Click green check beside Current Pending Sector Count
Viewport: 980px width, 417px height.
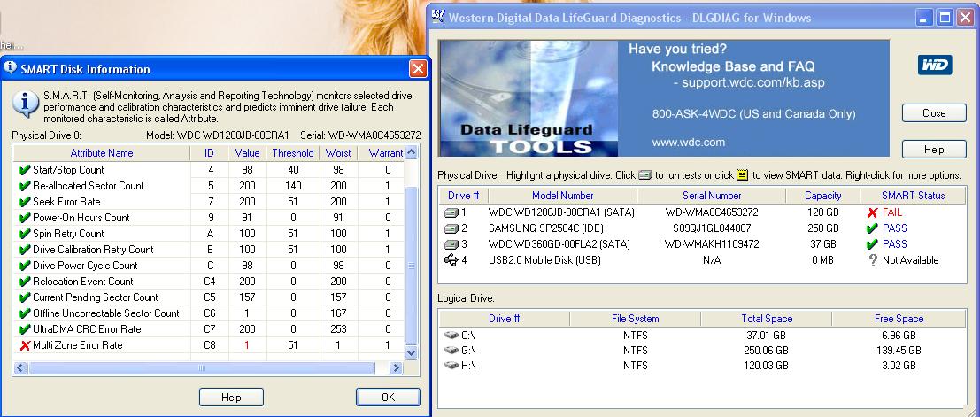(x=25, y=297)
